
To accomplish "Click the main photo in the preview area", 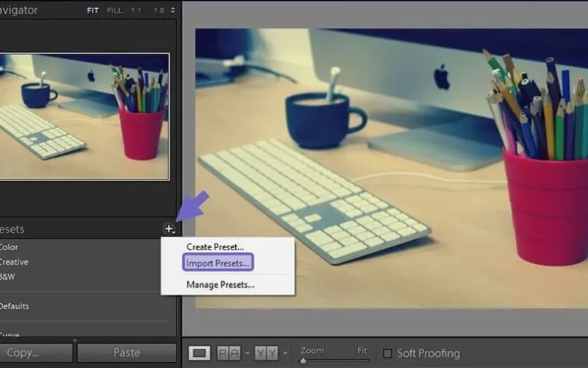I will (392, 169).
